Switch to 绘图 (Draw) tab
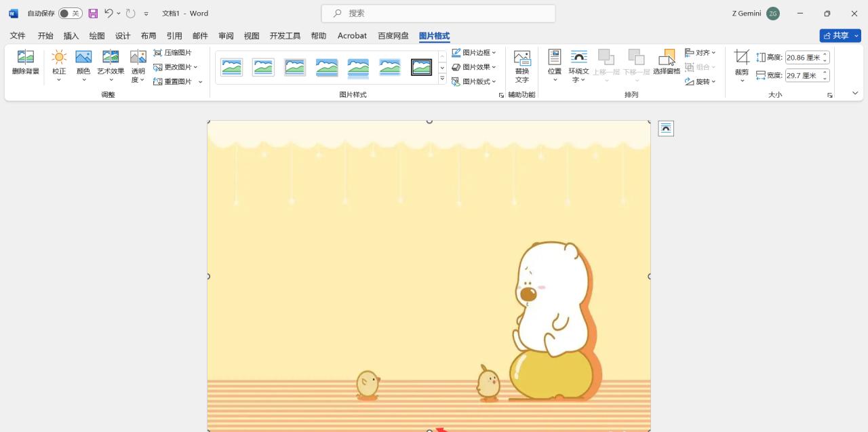Screen dimensions: 868x432 coord(97,36)
